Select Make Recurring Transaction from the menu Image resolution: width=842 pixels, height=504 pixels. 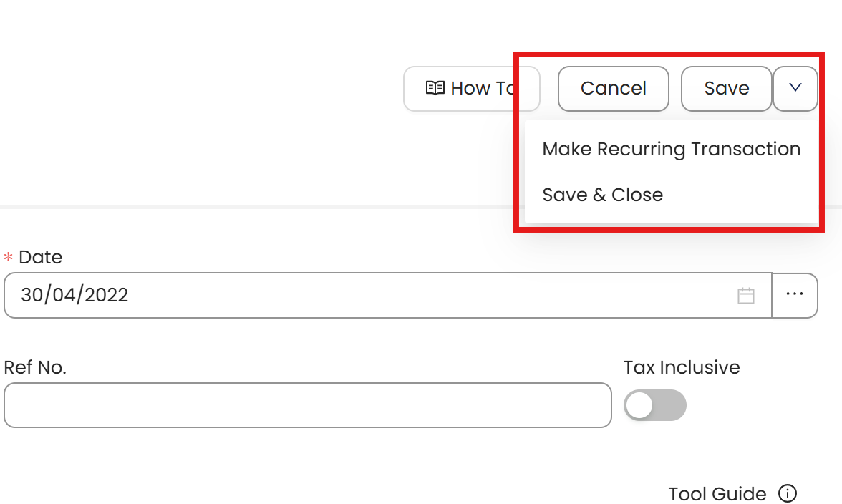671,149
